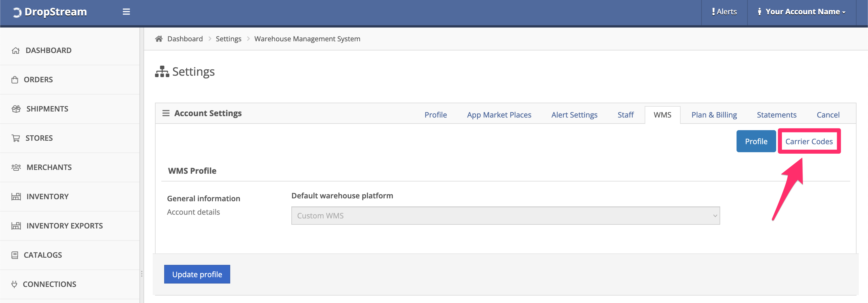
Task: Click the Account details text
Action: (193, 212)
